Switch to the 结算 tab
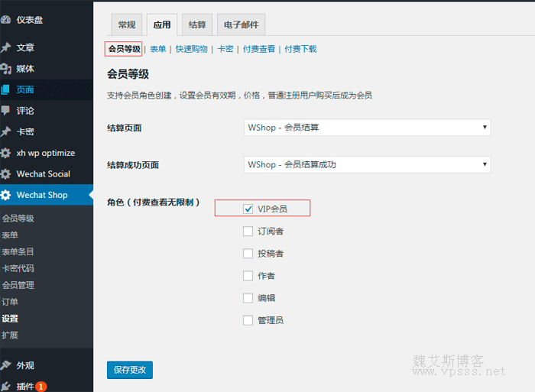Screen dimensions: 535x392 pos(197,25)
